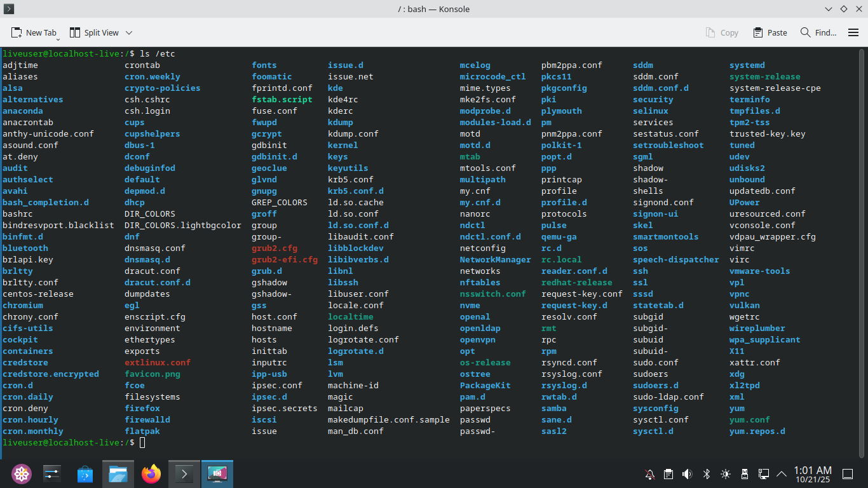
Task: Click the Split View toolbar button
Action: click(94, 32)
